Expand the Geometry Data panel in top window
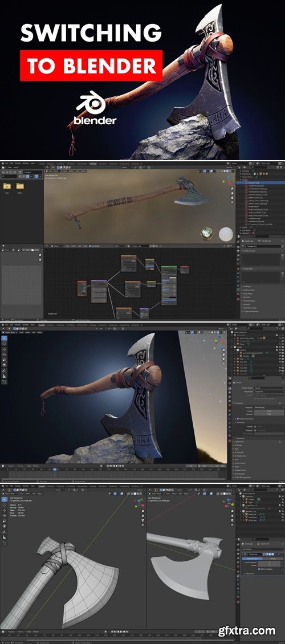The width and height of the screenshot is (285, 644). point(250,307)
